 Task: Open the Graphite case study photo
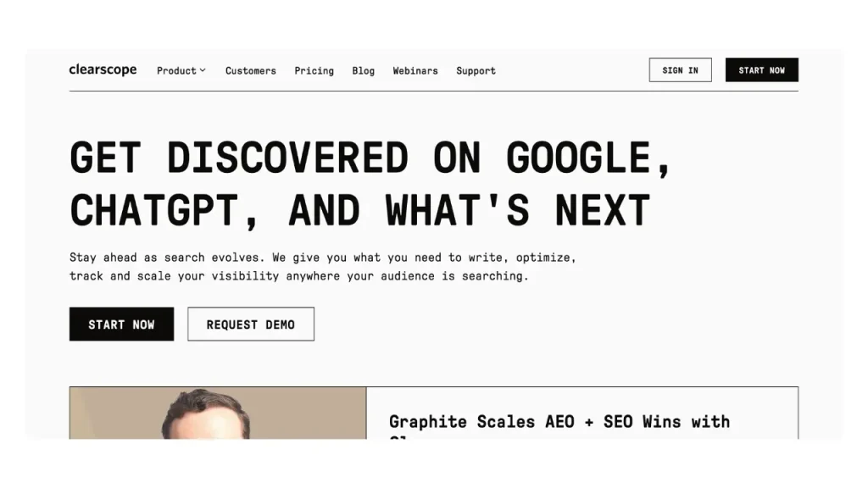tap(218, 413)
